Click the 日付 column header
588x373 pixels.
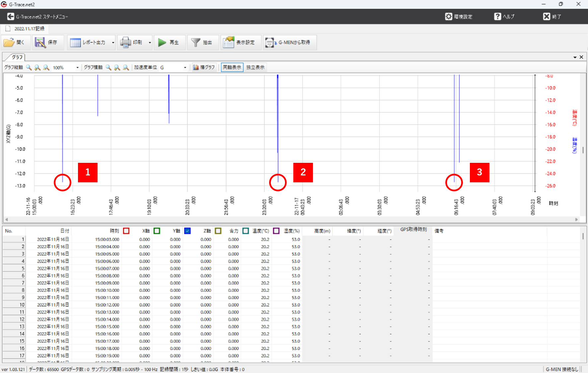(48, 231)
